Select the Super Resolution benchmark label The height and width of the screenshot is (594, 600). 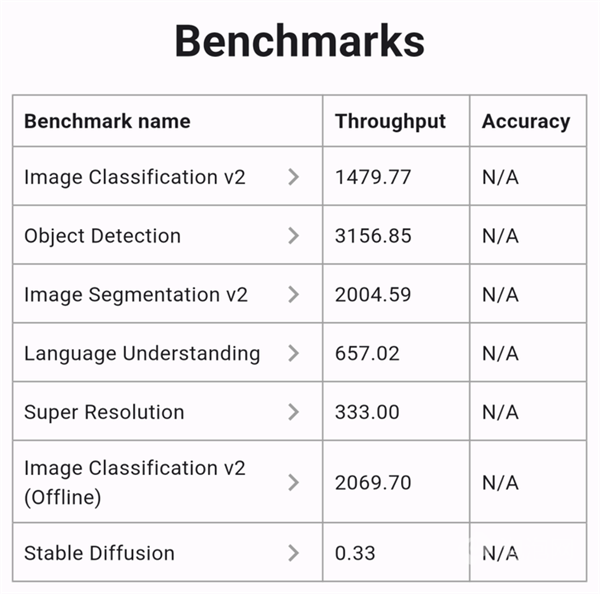tap(104, 412)
